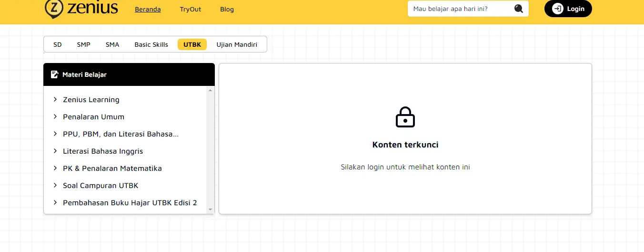Click the Login button

(568, 9)
